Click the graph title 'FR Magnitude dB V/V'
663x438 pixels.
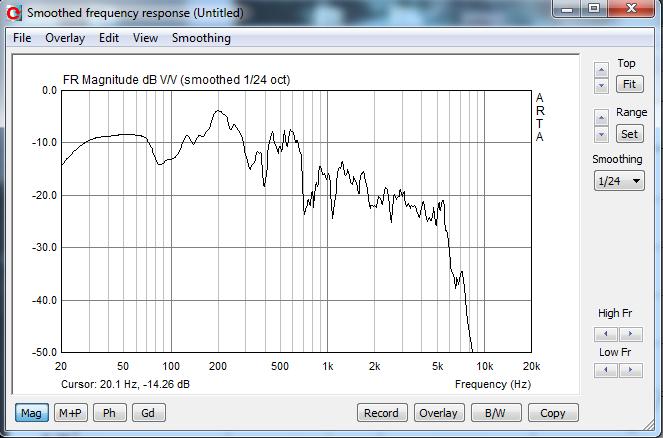(x=120, y=80)
